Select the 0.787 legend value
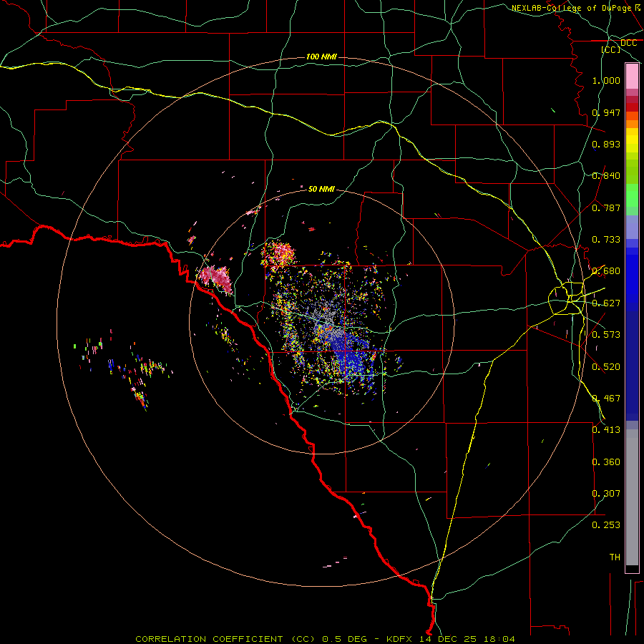 [x=606, y=208]
